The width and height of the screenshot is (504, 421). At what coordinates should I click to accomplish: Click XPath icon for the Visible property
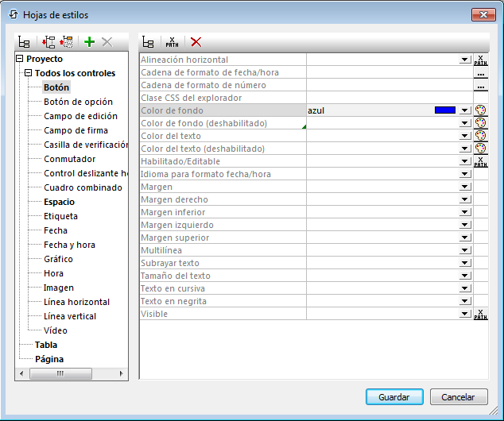click(480, 314)
